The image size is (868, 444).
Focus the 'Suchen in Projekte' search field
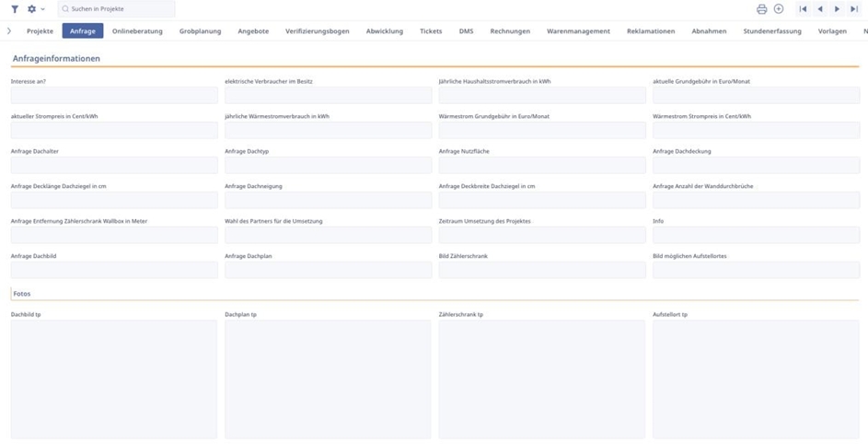[x=120, y=9]
